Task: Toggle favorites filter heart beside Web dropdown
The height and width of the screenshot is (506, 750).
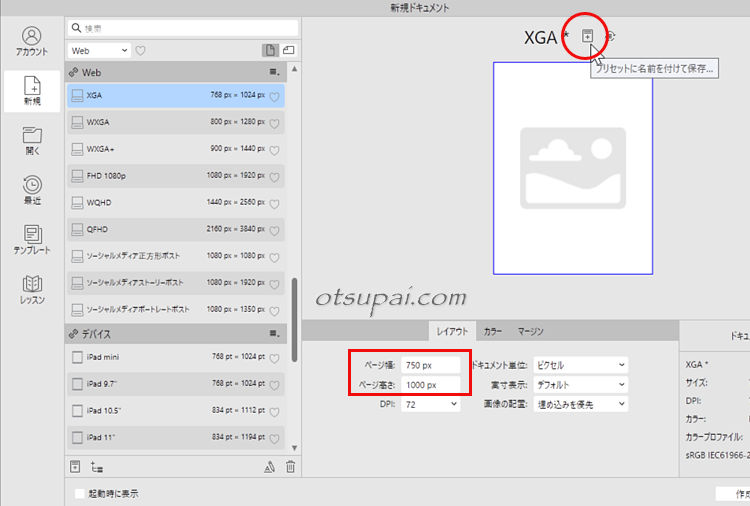Action: click(141, 50)
